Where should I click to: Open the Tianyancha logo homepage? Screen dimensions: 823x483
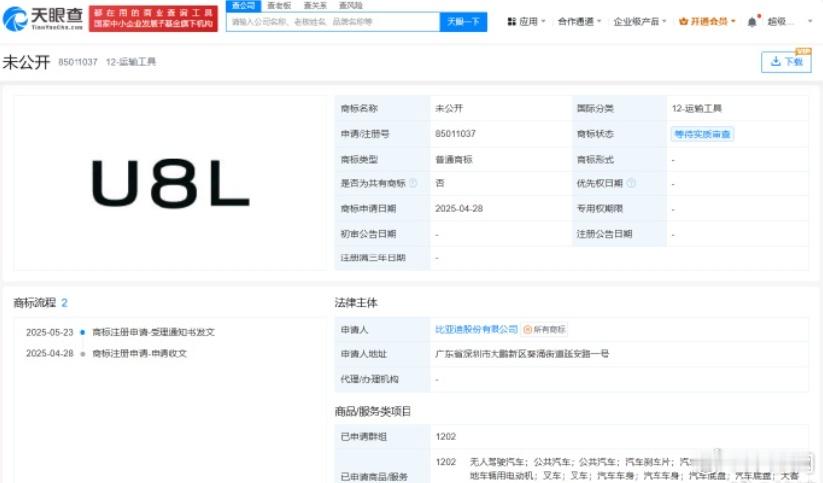pos(43,18)
